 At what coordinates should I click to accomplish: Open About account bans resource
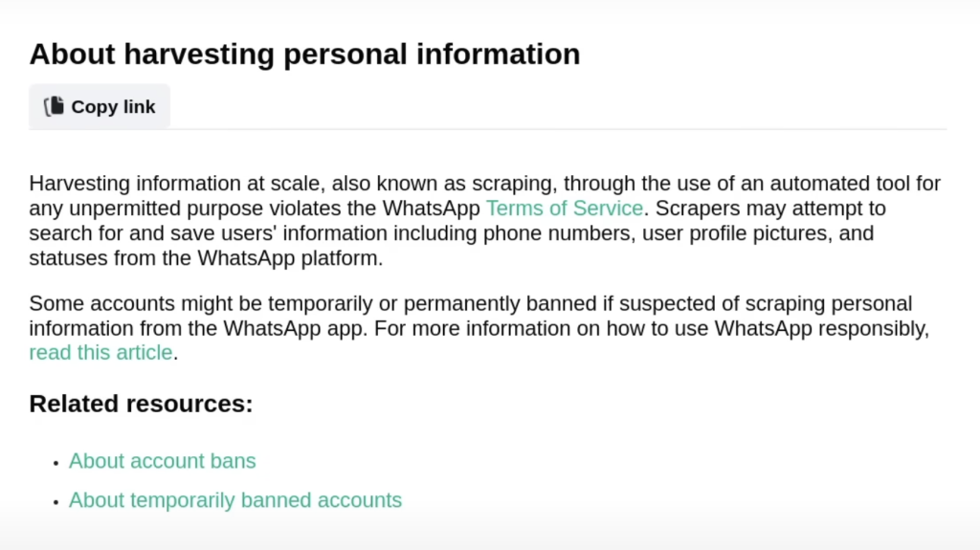click(163, 461)
